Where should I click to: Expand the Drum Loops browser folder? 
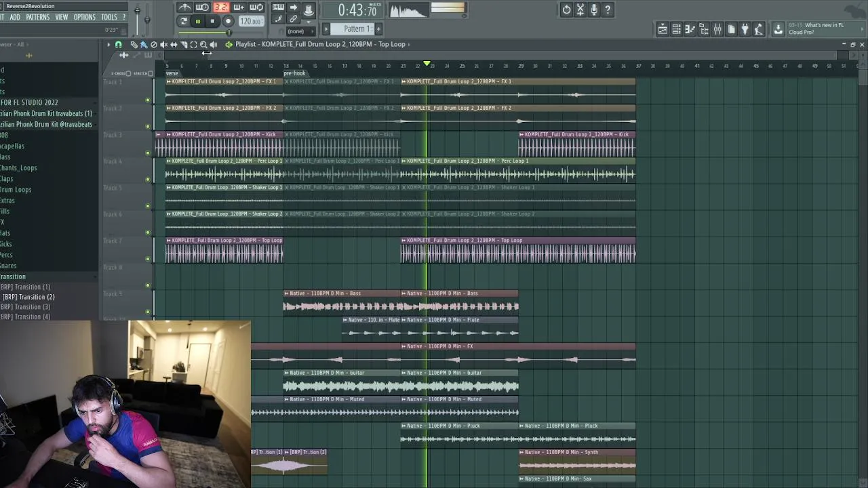[16, 190]
